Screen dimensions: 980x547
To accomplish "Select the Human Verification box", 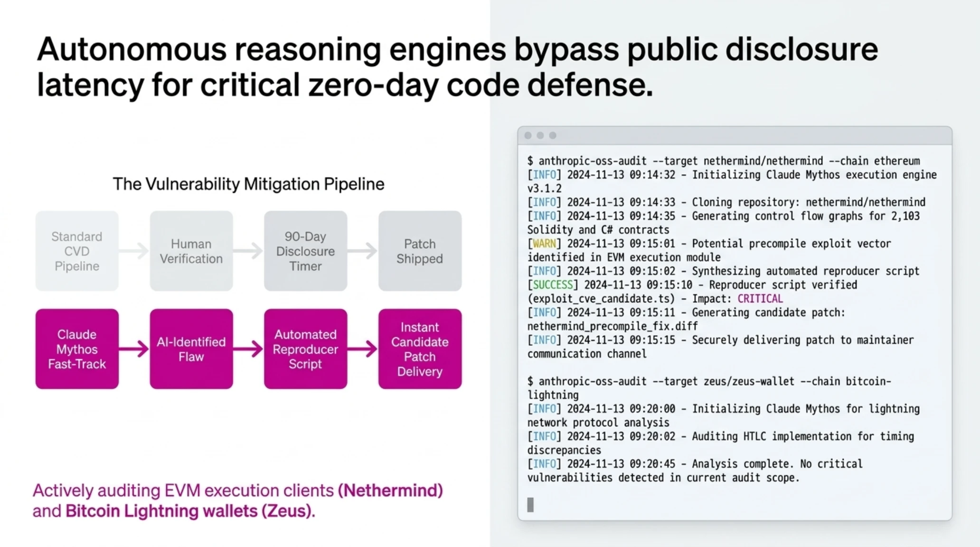I will pos(191,251).
